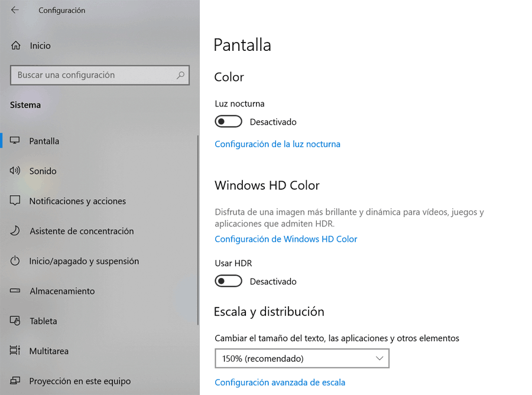The height and width of the screenshot is (395, 532).
Task: Click the tablet icon beside Tableta
Action: tap(15, 320)
